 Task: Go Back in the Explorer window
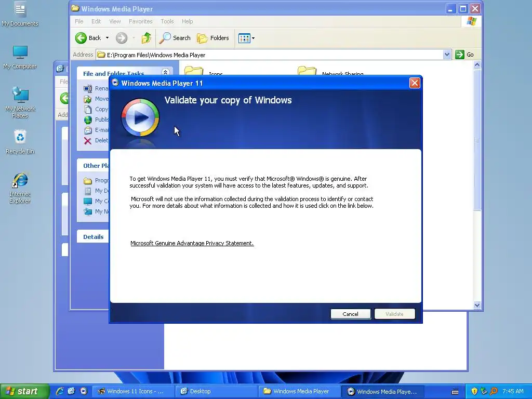88,38
